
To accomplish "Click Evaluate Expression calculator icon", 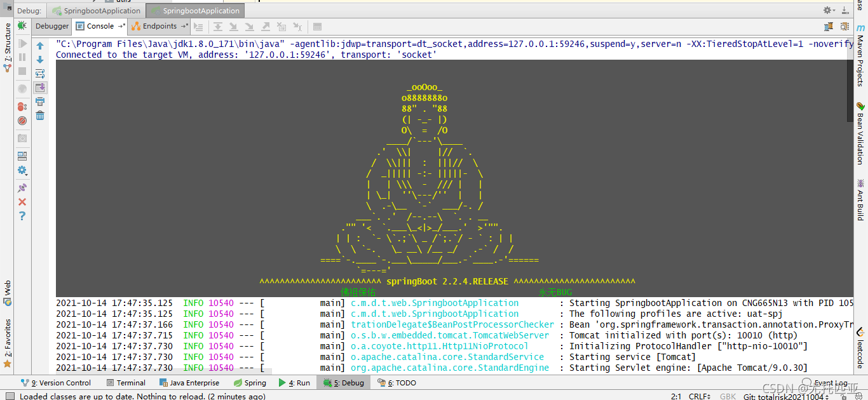I will (318, 27).
